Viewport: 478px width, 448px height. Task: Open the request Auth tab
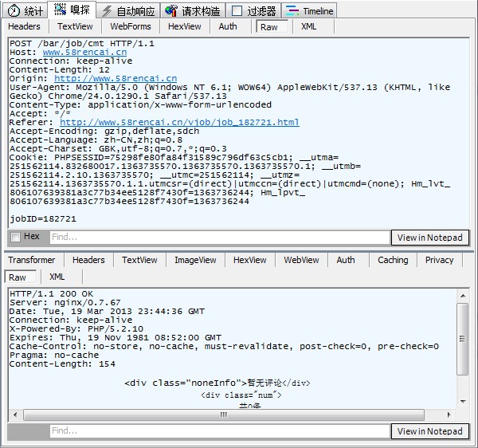228,26
